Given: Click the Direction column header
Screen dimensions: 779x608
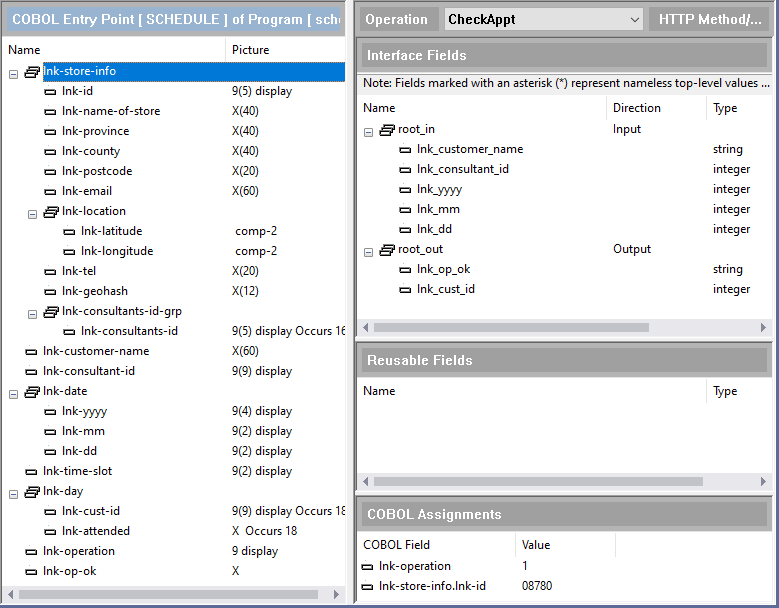Looking at the screenshot, I should click(637, 108).
